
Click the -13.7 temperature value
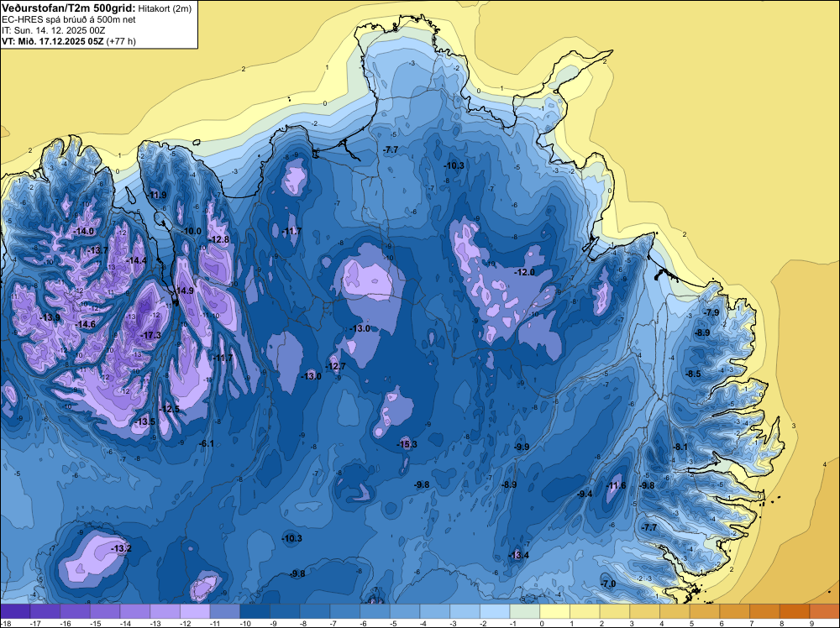(x=98, y=250)
